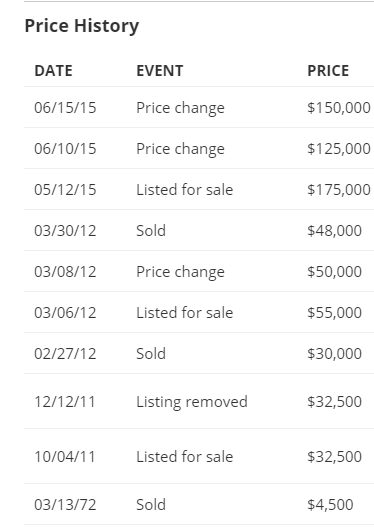The width and height of the screenshot is (374, 528).
Task: Click the $48,000 sold price
Action: pyautogui.click(x=335, y=231)
